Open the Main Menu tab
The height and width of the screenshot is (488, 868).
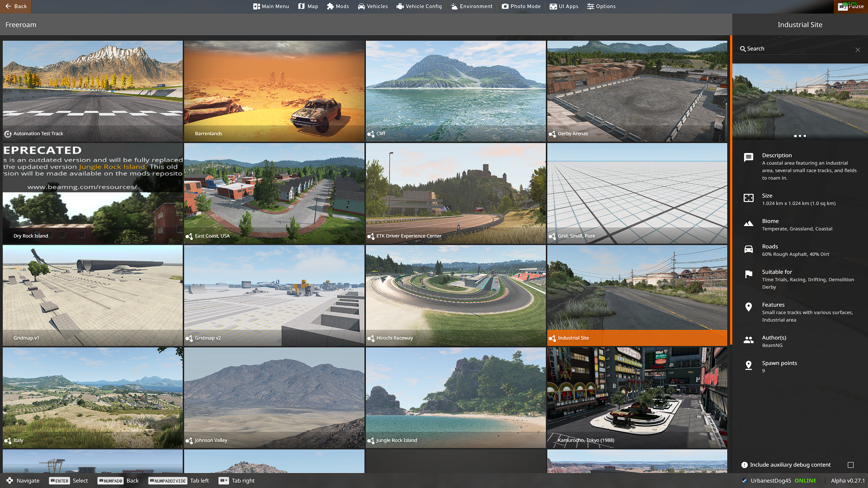271,6
